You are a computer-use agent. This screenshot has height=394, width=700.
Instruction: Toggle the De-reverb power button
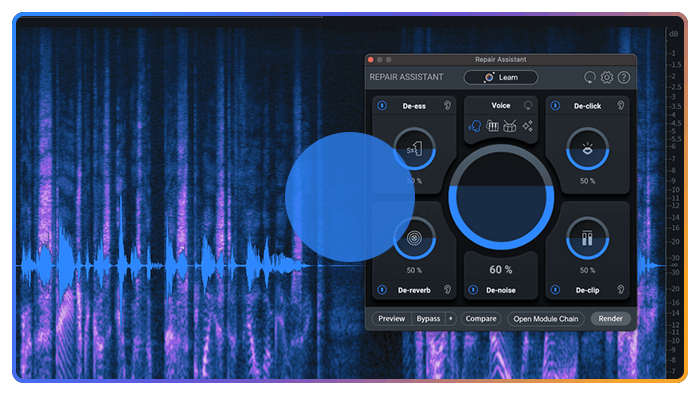click(382, 290)
